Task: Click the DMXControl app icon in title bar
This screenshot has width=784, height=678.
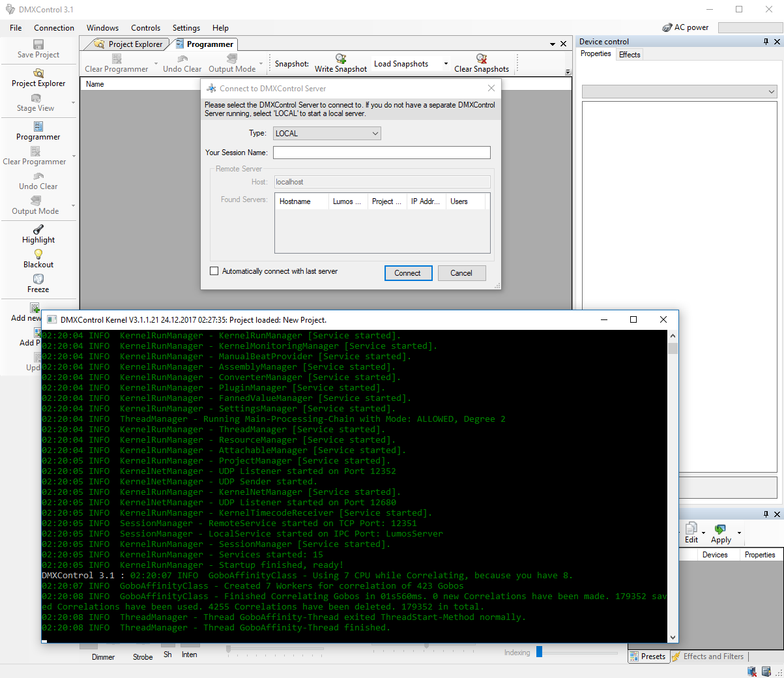Action: coord(10,10)
